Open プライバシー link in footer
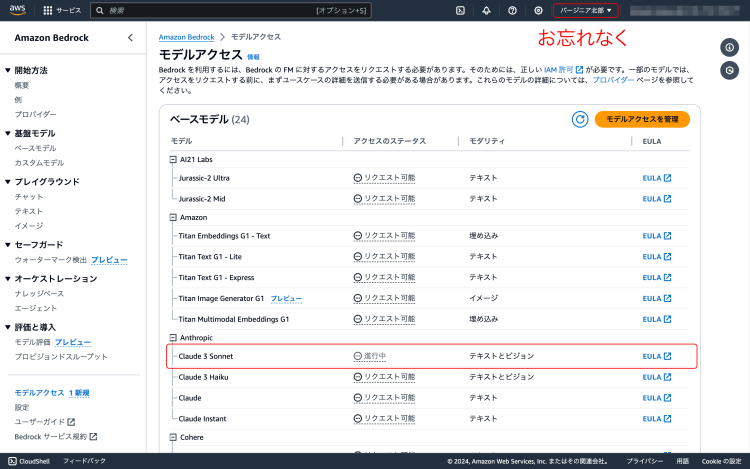Image resolution: width=750 pixels, height=469 pixels. tap(645, 461)
